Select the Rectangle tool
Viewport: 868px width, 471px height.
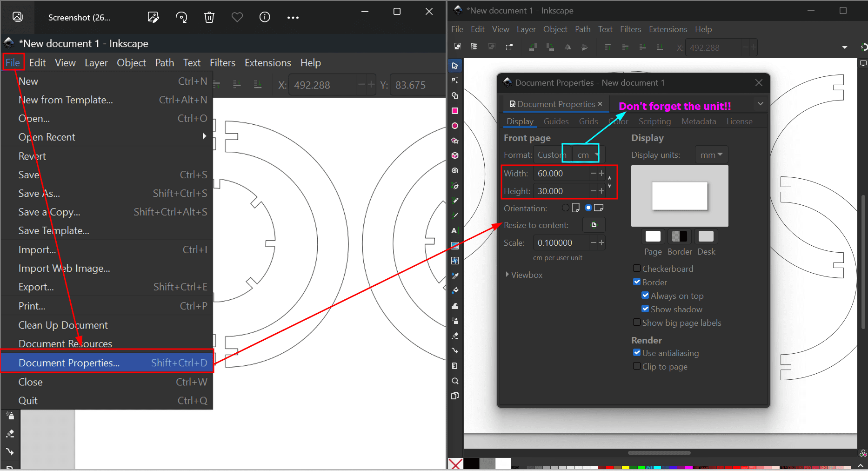[455, 111]
